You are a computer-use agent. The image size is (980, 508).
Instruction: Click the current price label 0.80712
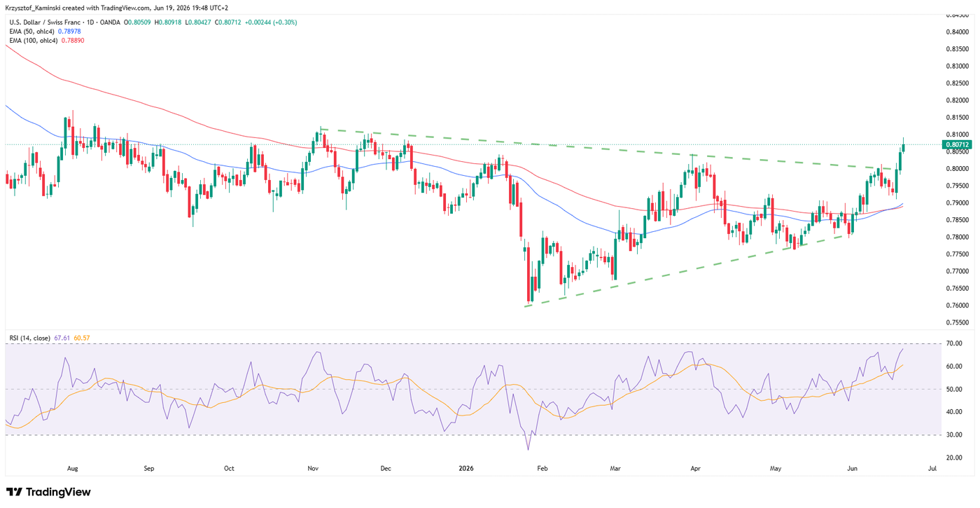958,145
